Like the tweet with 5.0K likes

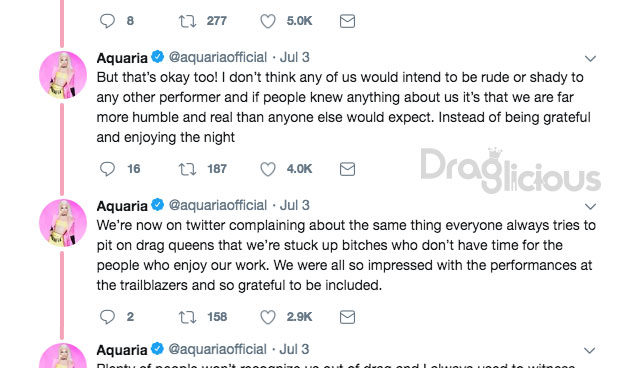click(268, 21)
